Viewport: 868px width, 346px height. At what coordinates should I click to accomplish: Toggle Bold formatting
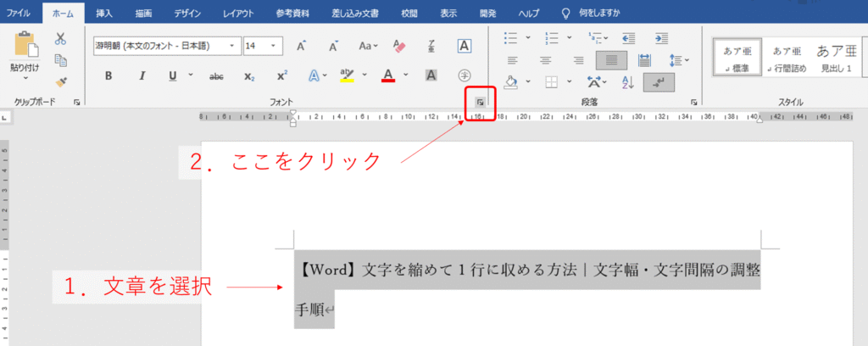click(108, 75)
